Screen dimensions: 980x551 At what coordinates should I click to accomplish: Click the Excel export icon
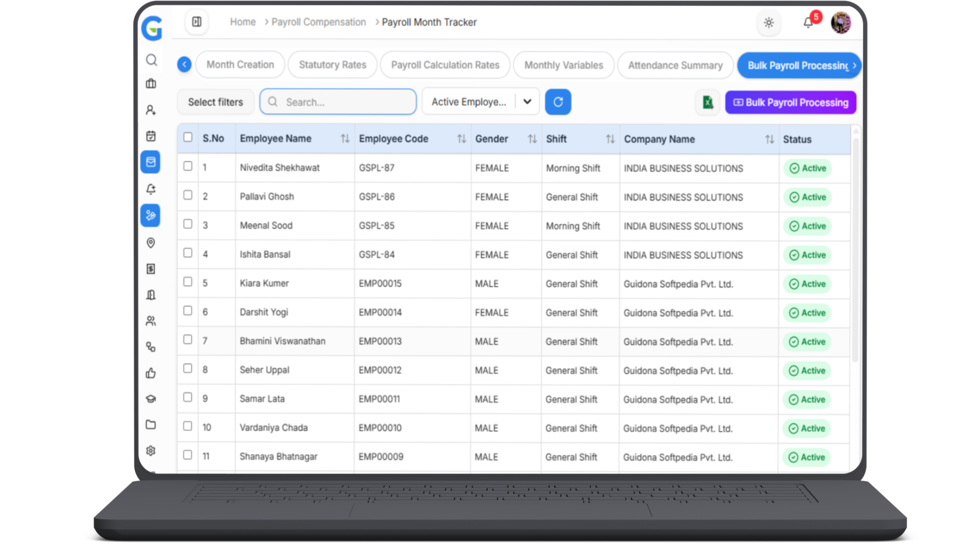[707, 102]
